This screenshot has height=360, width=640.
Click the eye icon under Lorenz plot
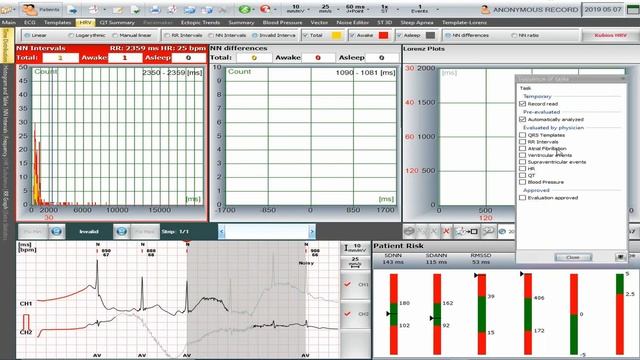tap(502, 231)
